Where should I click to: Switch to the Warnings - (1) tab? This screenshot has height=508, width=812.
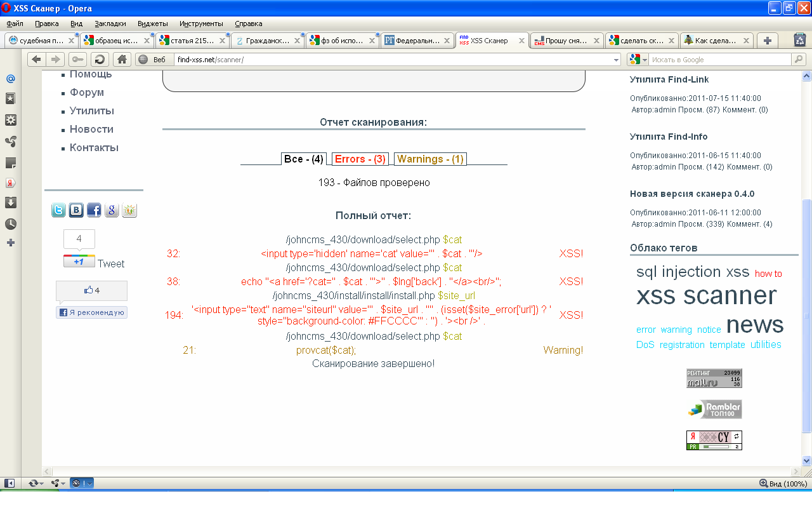tap(430, 159)
